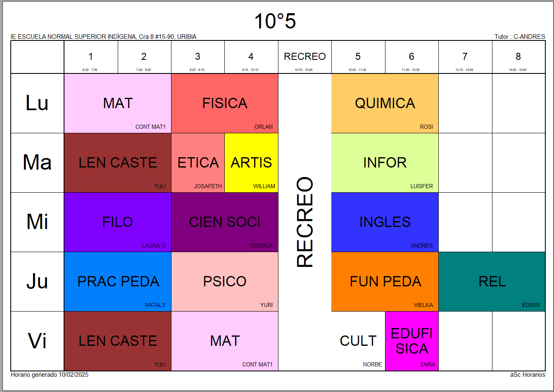
Task: Click the yellow ARTIS class cell
Action: coord(251,163)
